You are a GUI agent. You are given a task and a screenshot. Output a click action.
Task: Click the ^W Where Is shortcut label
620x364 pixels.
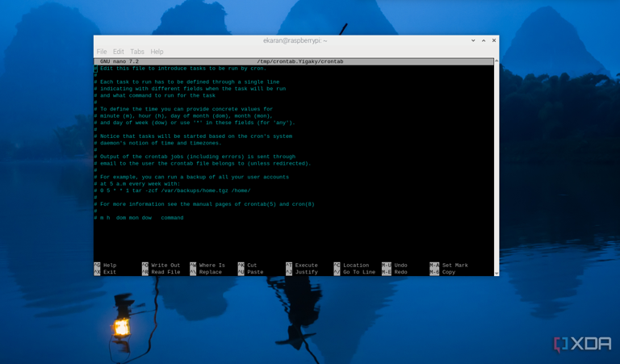coord(207,266)
